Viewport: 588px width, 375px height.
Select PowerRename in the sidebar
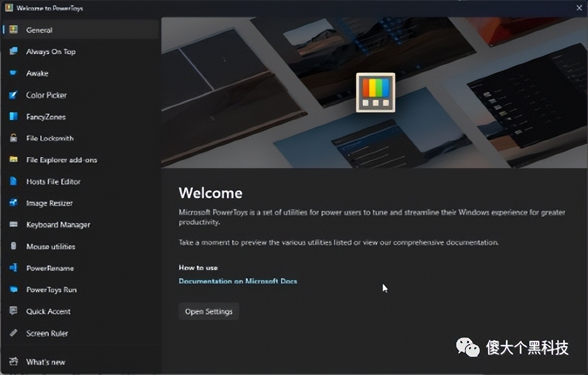pyautogui.click(x=80, y=268)
